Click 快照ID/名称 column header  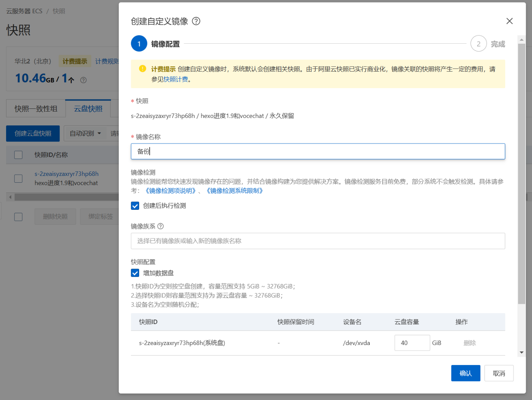coord(51,155)
